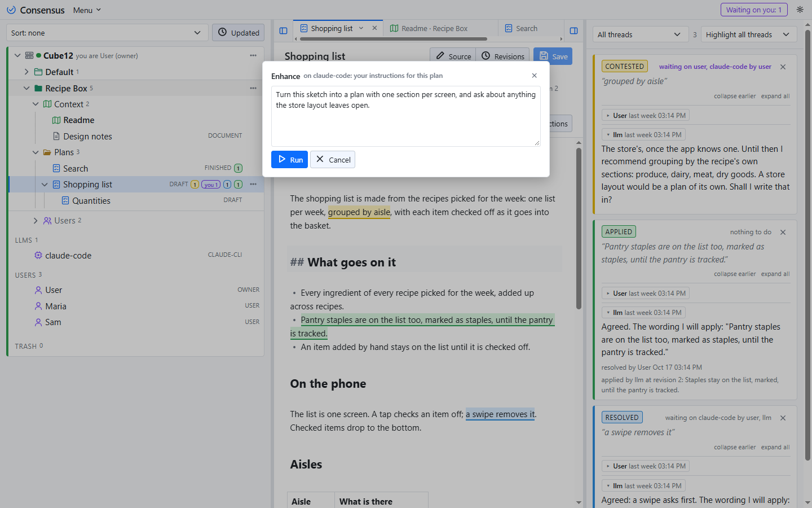Click the 'you 1' badge on Shopping list
Viewport: 812px width, 508px height.
point(211,185)
